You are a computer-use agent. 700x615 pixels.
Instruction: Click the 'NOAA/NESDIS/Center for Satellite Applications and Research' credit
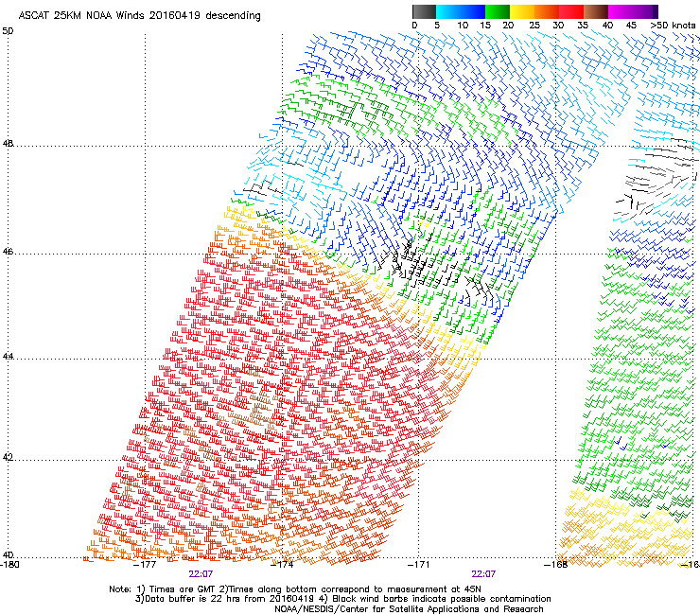[x=409, y=608]
